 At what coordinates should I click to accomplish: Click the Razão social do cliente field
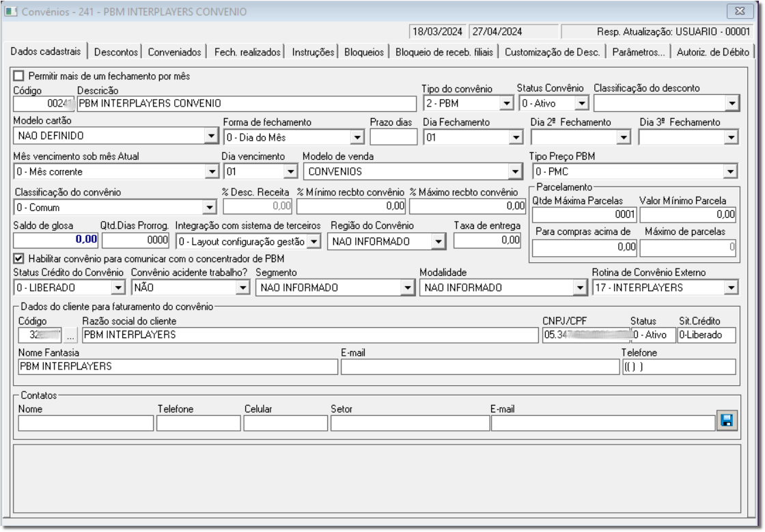coord(310,335)
